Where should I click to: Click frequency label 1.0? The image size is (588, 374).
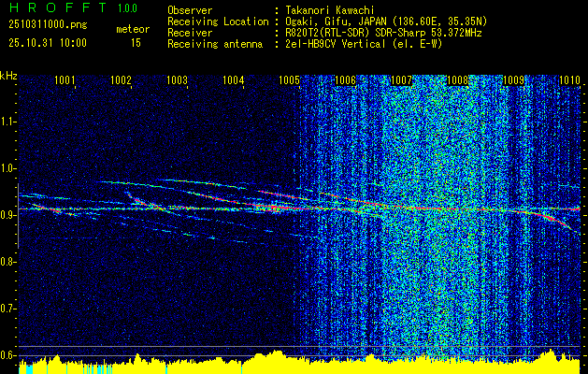pos(7,168)
